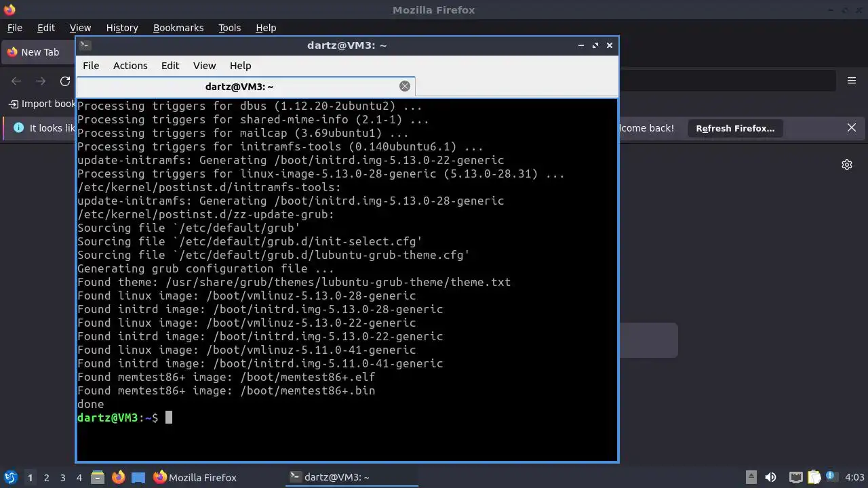Screen dimensions: 868x488
Task: Open network status tray icon
Action: pos(796,478)
